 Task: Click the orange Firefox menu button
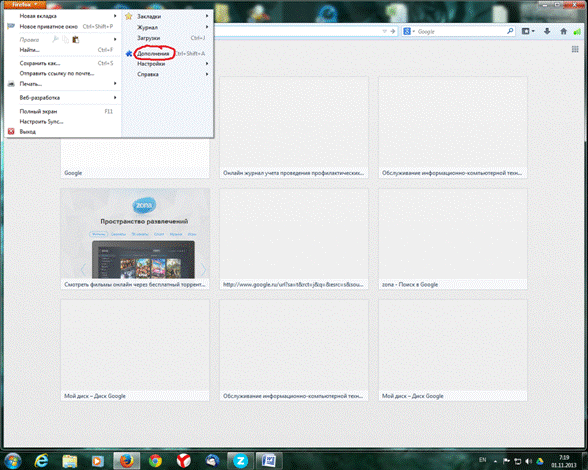click(x=25, y=5)
